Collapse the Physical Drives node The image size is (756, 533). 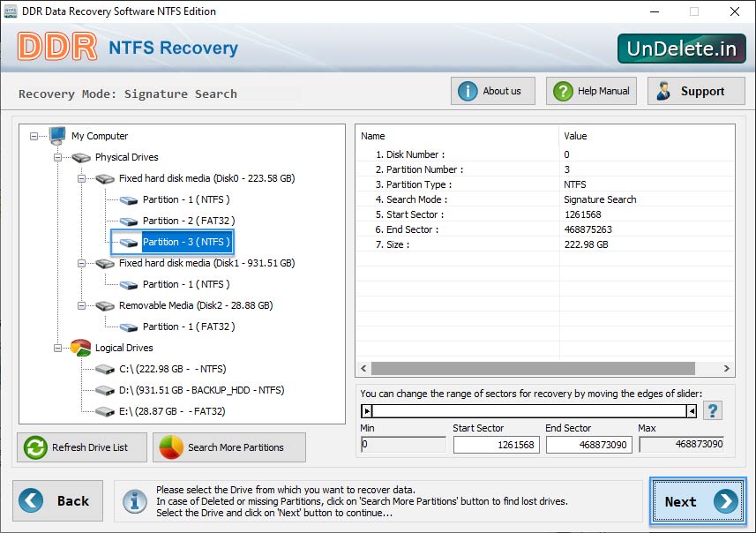tap(58, 157)
